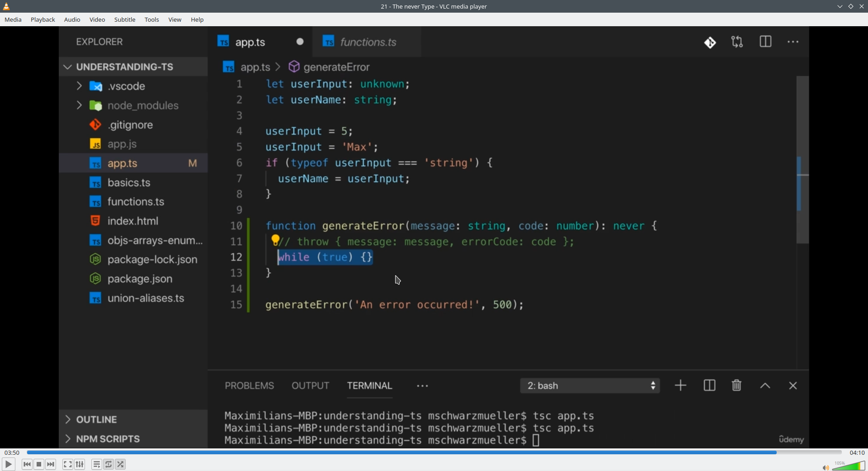Select app.ts in the explorer tree
This screenshot has width=868, height=471.
133,163
